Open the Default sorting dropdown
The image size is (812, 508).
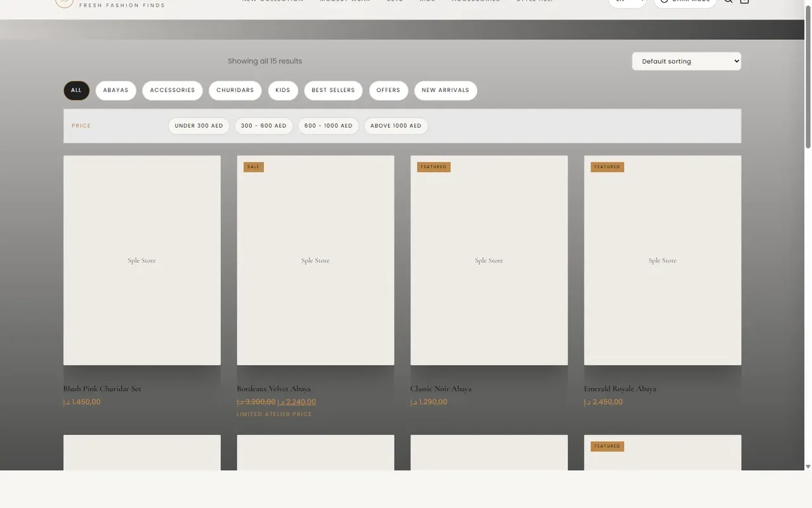686,62
